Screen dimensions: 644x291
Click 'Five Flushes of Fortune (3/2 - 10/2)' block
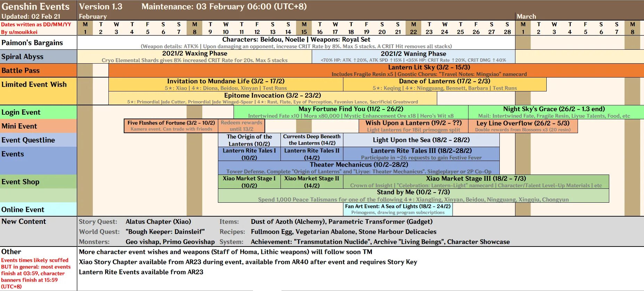point(171,126)
